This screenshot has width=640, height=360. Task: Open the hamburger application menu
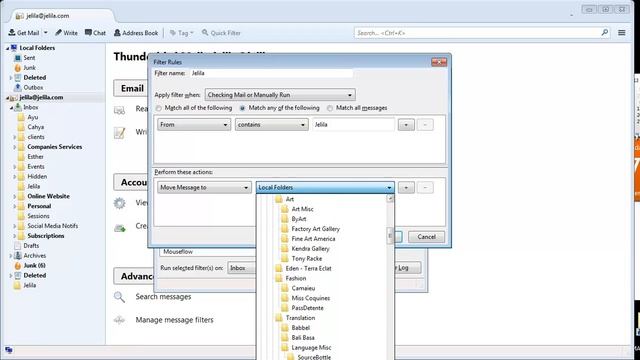pyautogui.click(x=622, y=33)
